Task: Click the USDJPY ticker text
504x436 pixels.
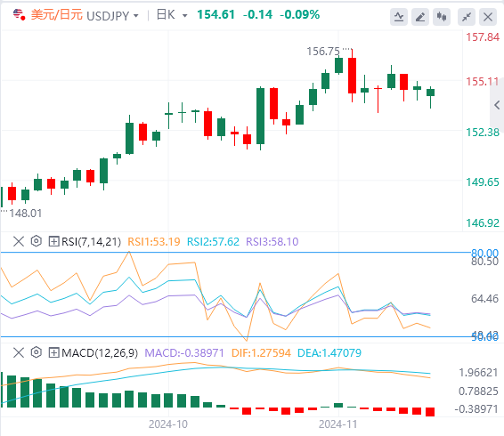Action: coord(108,16)
